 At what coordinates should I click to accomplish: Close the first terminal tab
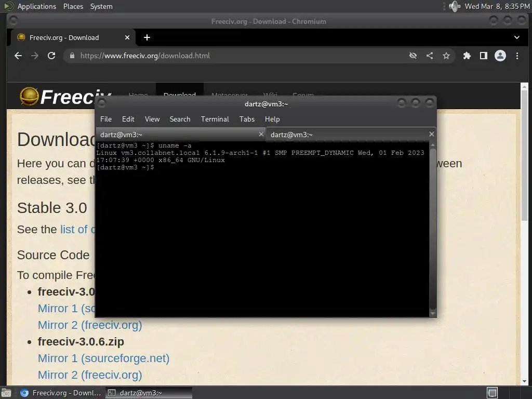[x=261, y=134]
